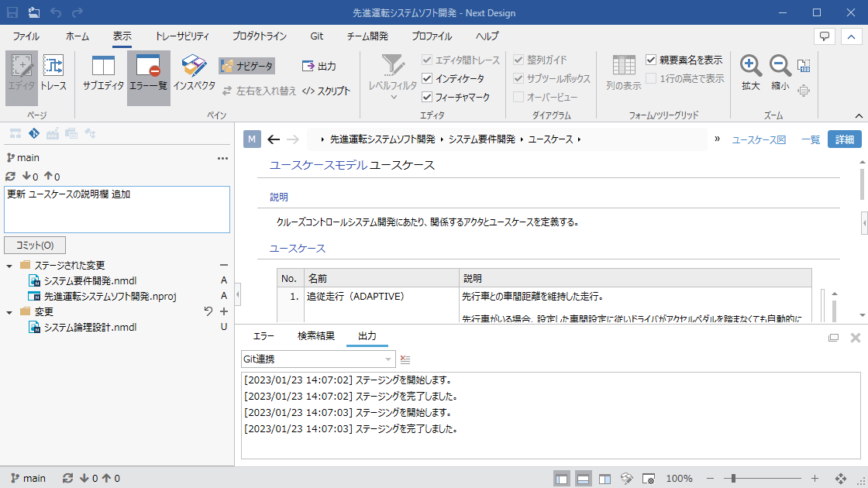The image size is (868, 488).
Task: Switch to the Git ribbon tab
Action: (317, 36)
